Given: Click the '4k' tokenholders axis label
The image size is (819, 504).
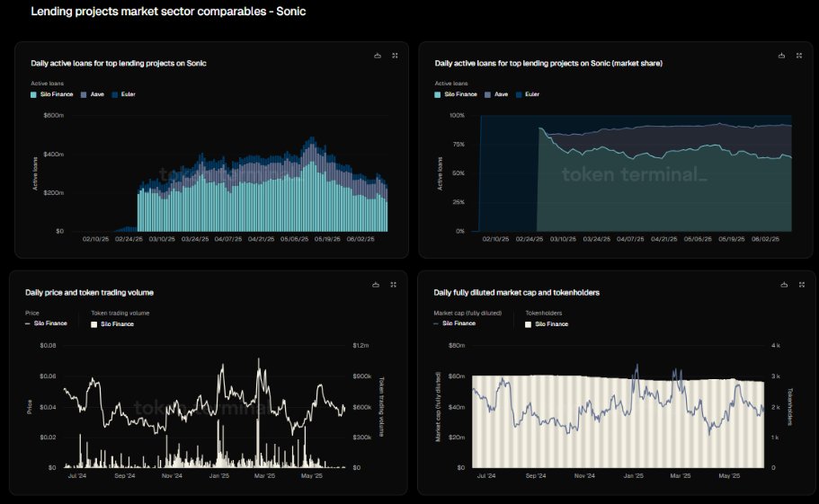Looking at the screenshot, I should click(x=776, y=345).
